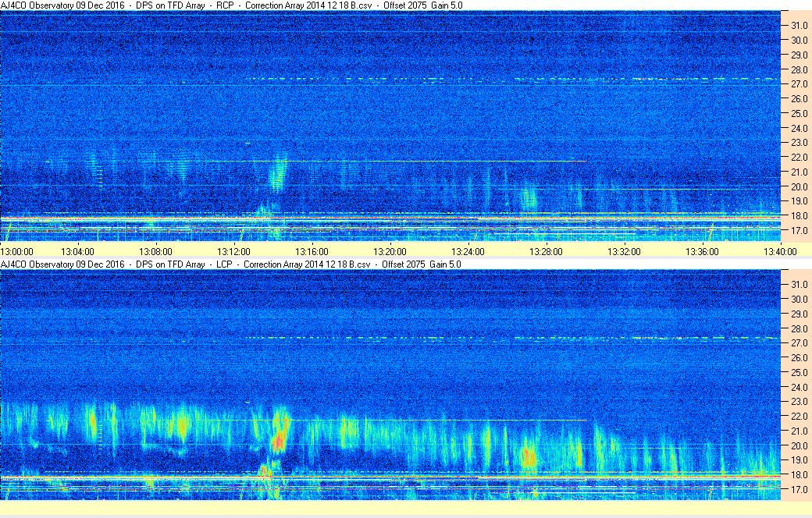Image resolution: width=812 pixels, height=518 pixels.
Task: Click 'DPS on TFD Array' in the RCP title
Action: pyautogui.click(x=171, y=5)
